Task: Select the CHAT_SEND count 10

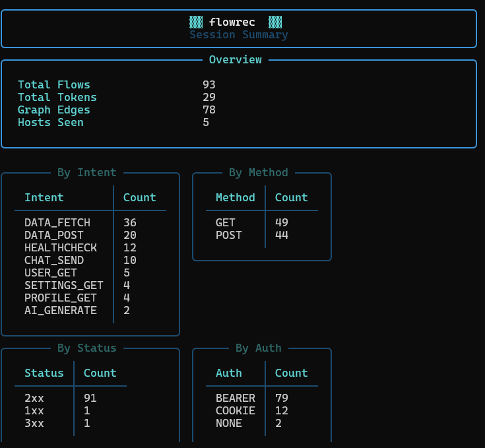Action: 130,261
